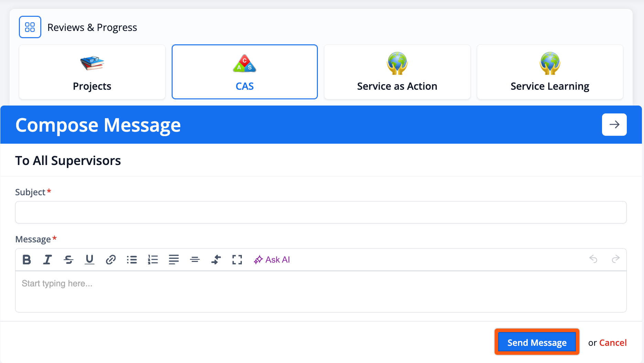Click the Ask AI assistant button
Image resolution: width=644 pixels, height=363 pixels.
point(272,260)
